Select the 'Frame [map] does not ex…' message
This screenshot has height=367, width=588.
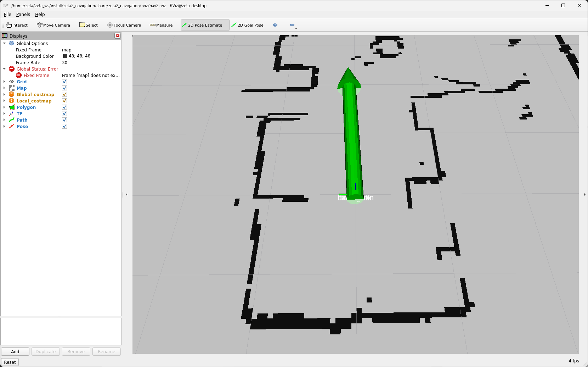91,75
